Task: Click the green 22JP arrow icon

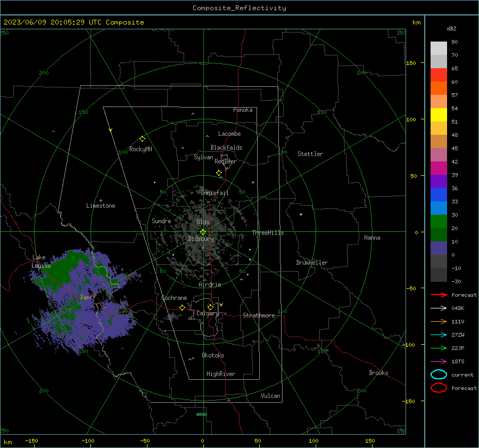Action: (x=439, y=348)
